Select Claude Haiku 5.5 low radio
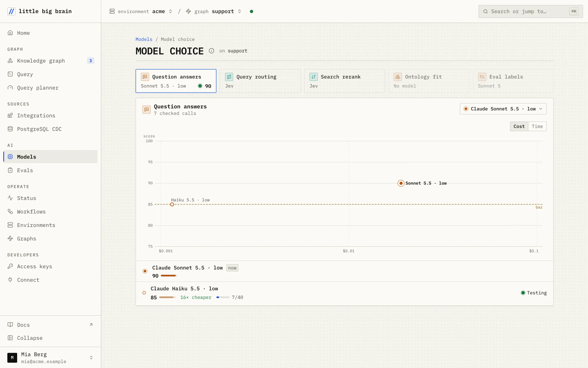 click(x=144, y=293)
